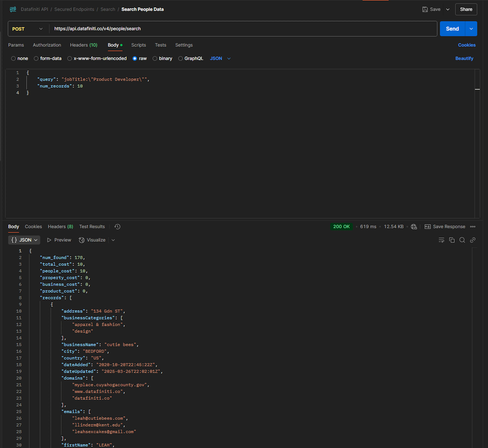The height and width of the screenshot is (448, 488).
Task: Copy the response body using the copy icon
Action: pyautogui.click(x=452, y=240)
